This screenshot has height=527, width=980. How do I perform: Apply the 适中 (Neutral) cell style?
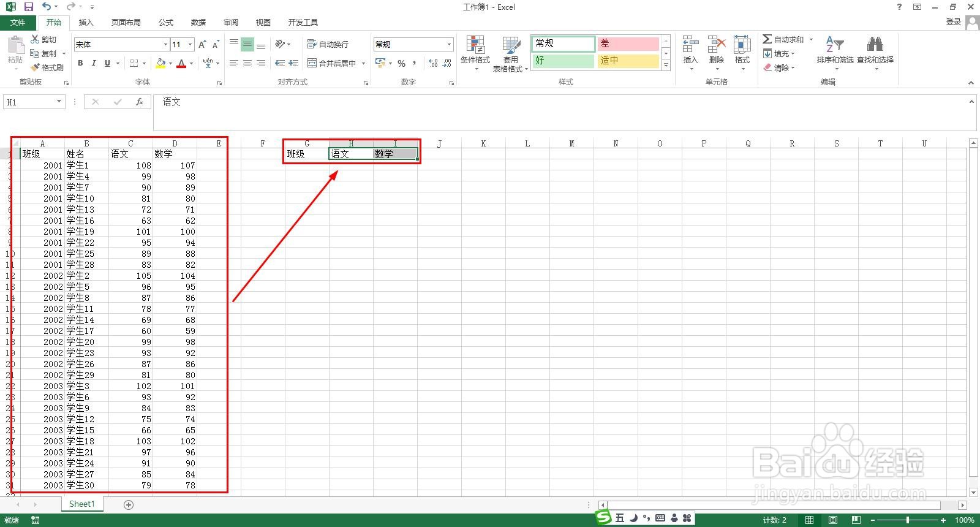(x=628, y=61)
